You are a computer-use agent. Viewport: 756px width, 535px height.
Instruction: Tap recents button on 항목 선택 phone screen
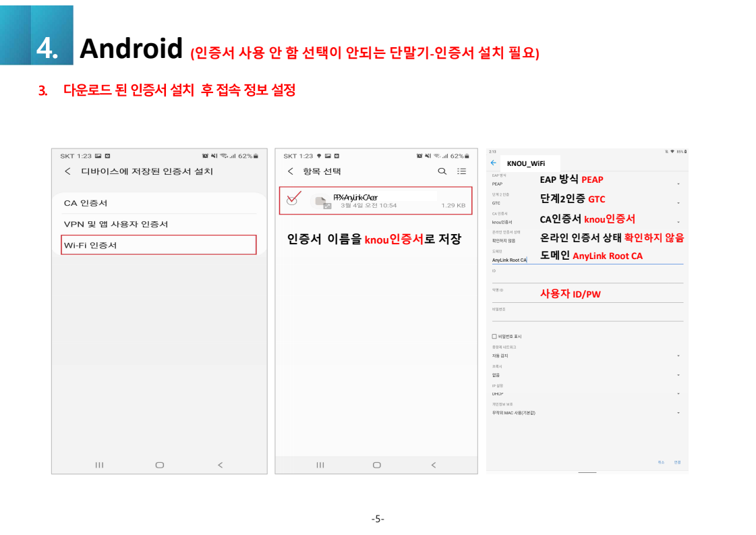(x=320, y=465)
